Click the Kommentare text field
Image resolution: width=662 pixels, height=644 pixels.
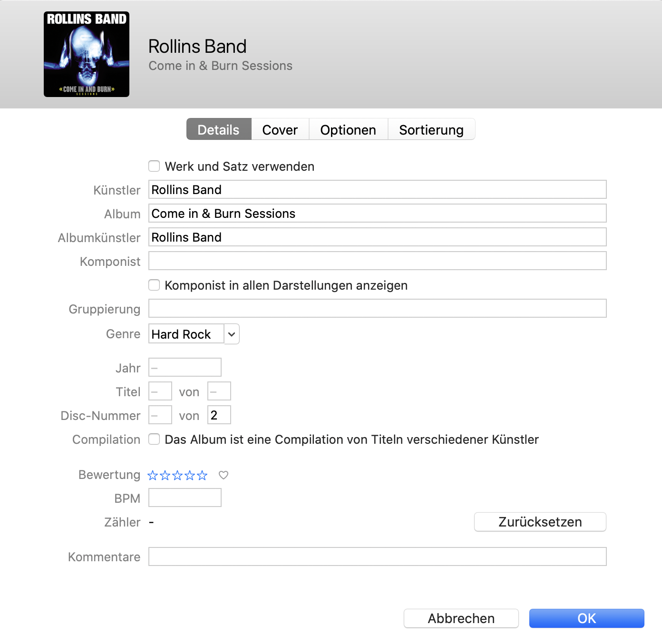point(378,556)
